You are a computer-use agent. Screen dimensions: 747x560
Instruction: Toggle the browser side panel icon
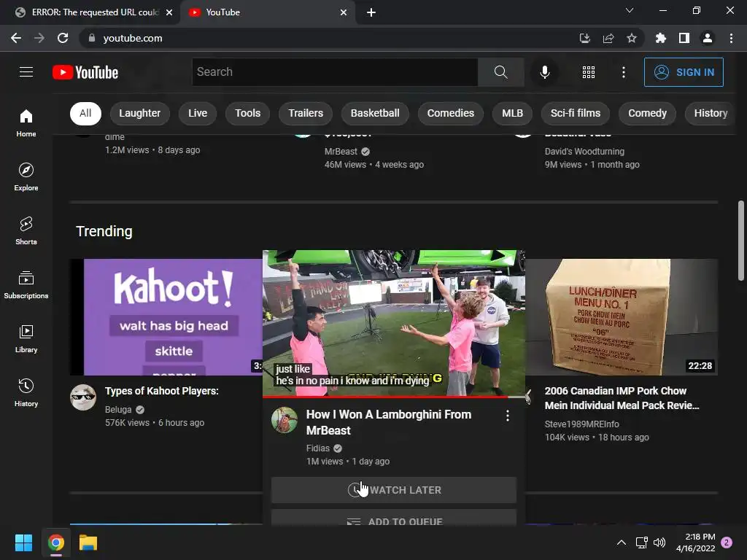pos(684,38)
